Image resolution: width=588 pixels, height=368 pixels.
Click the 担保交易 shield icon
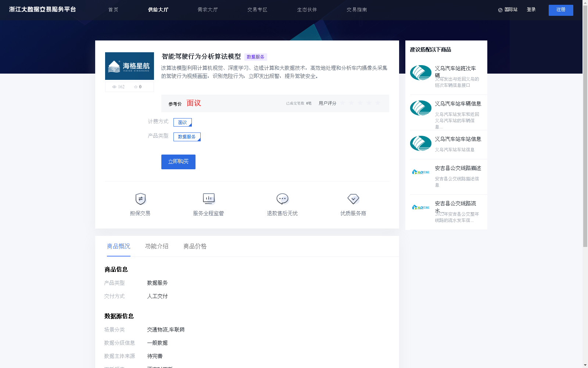pos(140,199)
